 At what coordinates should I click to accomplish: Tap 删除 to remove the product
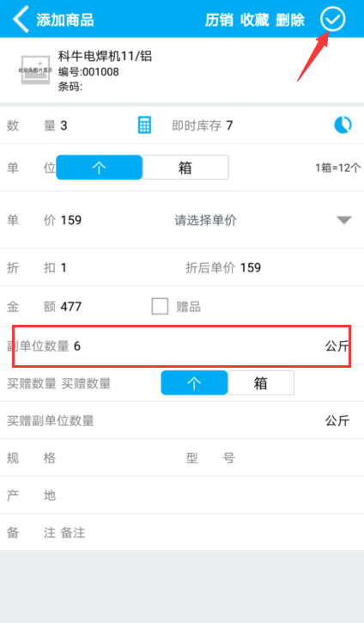[x=290, y=20]
